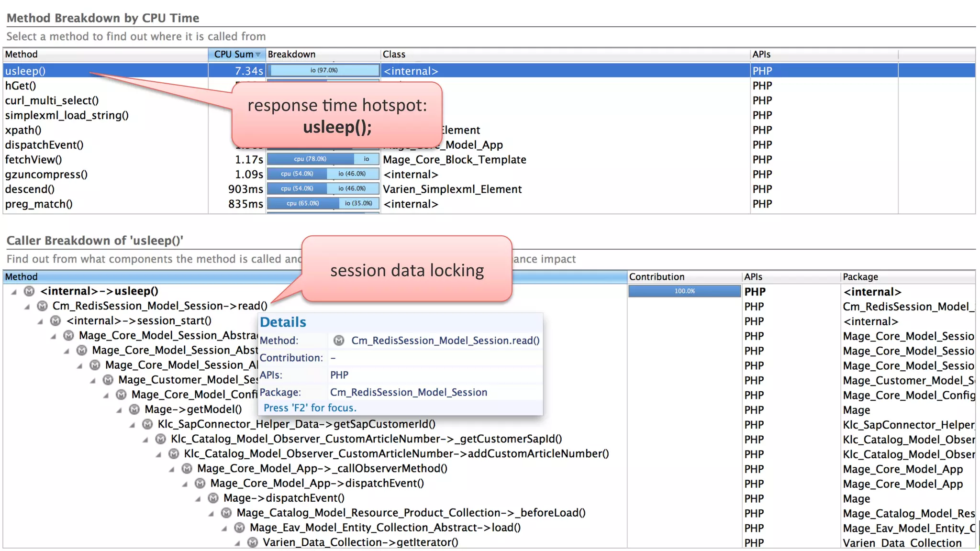Viewport: 980px width, 551px height.
Task: Collapse the Varien_Data_Collection->getIterator() node
Action: tap(238, 543)
